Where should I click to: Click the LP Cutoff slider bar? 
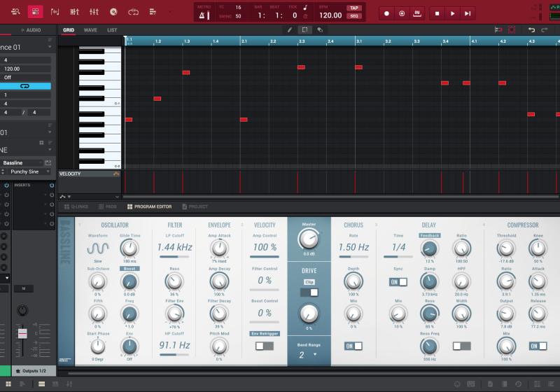click(x=174, y=257)
